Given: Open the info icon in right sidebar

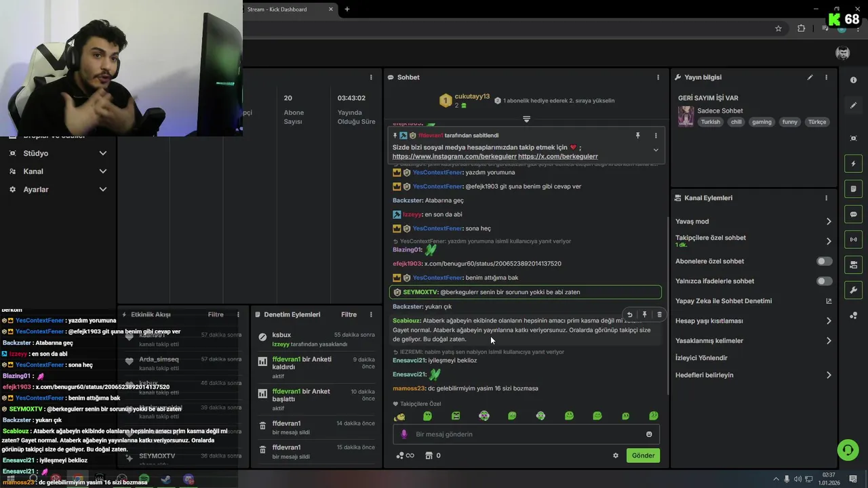Looking at the screenshot, I should [x=853, y=80].
